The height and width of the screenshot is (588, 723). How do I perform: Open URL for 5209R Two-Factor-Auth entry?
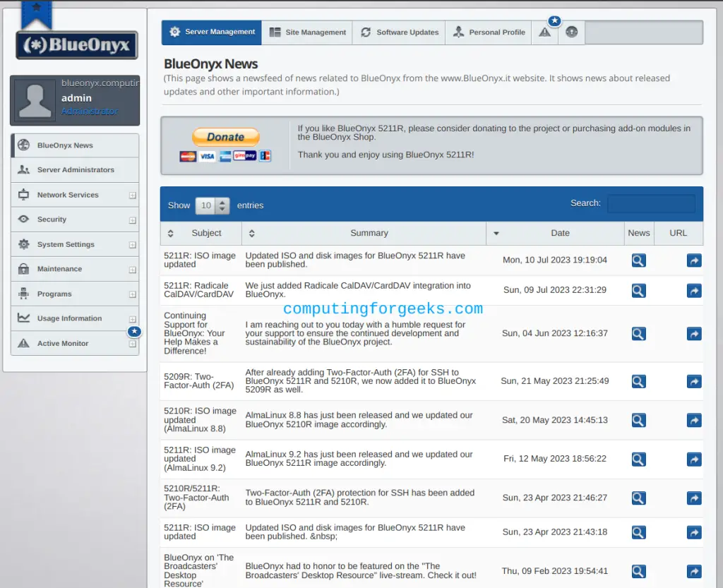tap(694, 382)
